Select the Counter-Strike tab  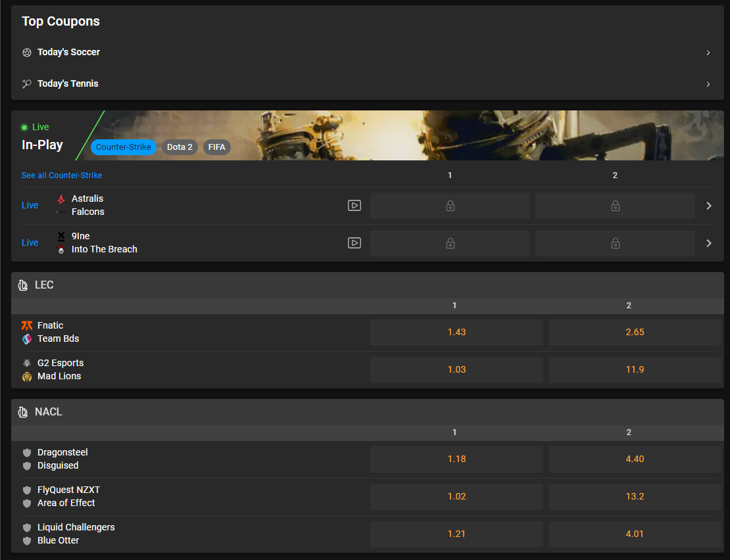tap(124, 147)
